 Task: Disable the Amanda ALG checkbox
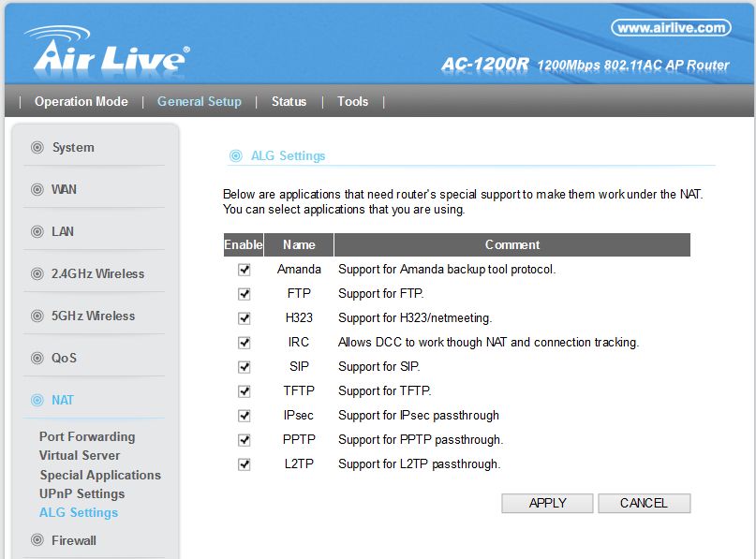[245, 270]
